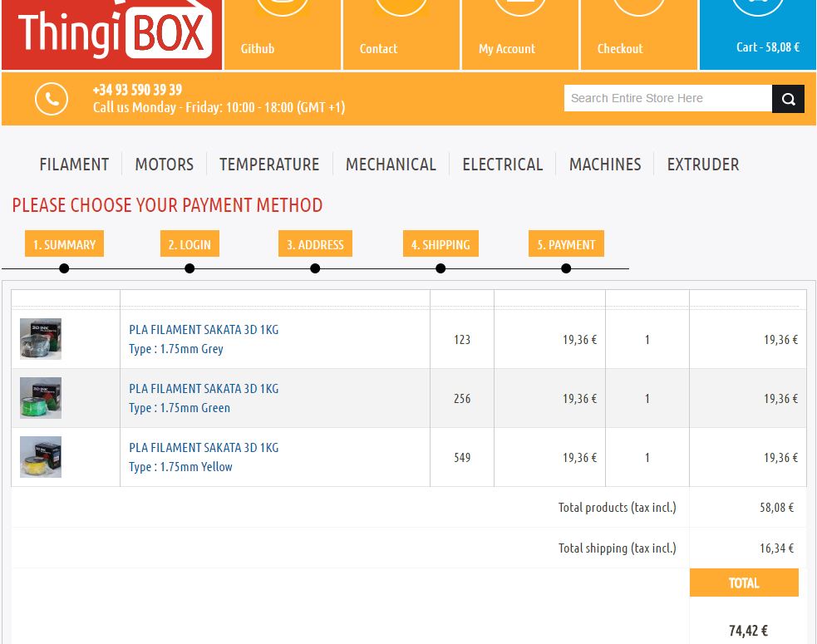This screenshot has height=644, width=817.
Task: Open the Contact page
Action: [401, 34]
